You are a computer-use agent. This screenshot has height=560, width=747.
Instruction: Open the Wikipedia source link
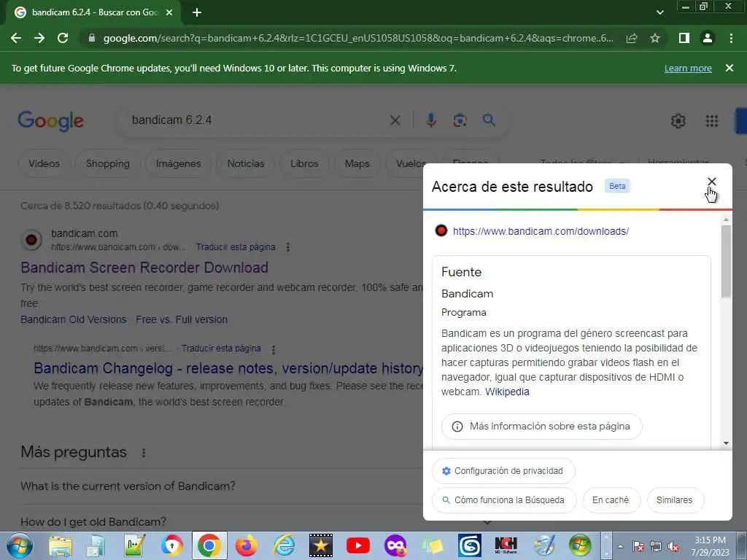click(x=507, y=392)
